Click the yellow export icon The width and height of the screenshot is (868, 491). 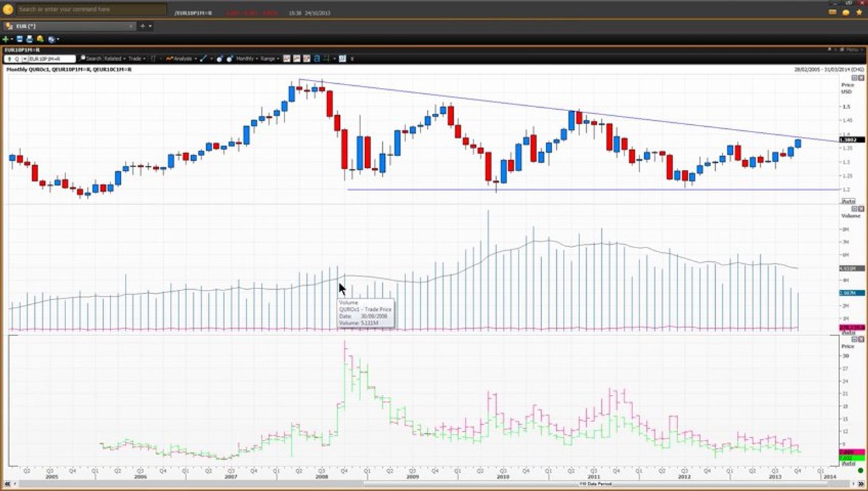click(40, 39)
